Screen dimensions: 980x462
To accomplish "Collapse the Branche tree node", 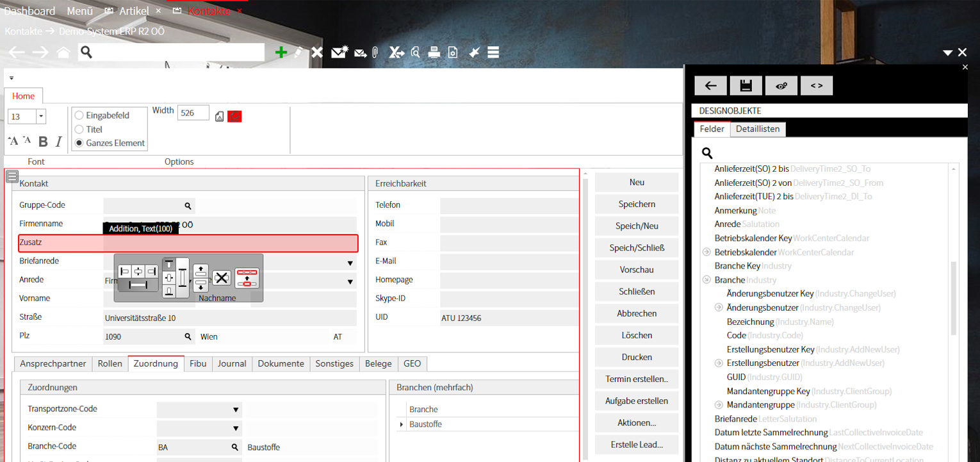I will [706, 280].
